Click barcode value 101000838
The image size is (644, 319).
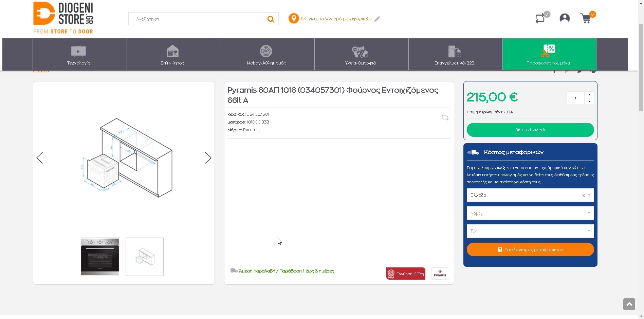coord(258,122)
